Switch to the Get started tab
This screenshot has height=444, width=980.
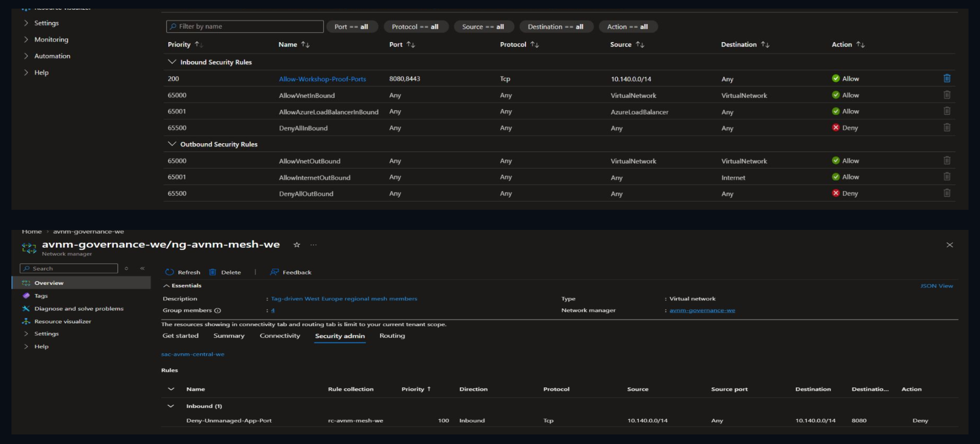coord(180,336)
